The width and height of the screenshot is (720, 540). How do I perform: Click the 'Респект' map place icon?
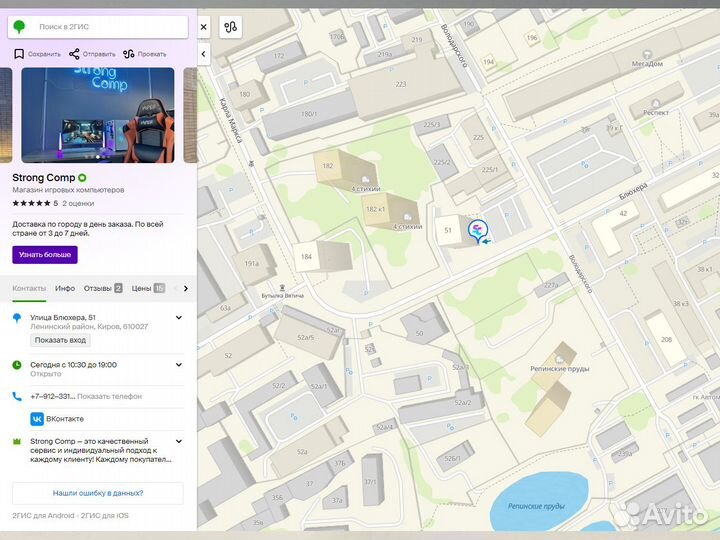click(656, 103)
